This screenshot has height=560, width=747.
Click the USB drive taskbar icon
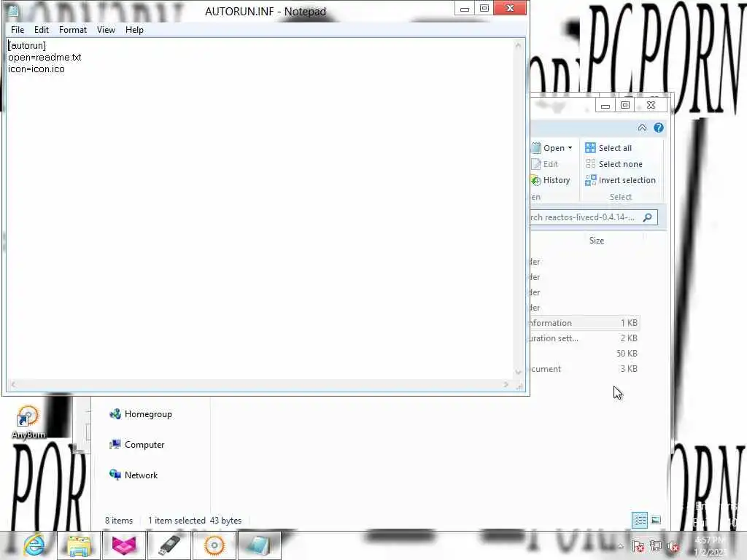[x=169, y=545]
